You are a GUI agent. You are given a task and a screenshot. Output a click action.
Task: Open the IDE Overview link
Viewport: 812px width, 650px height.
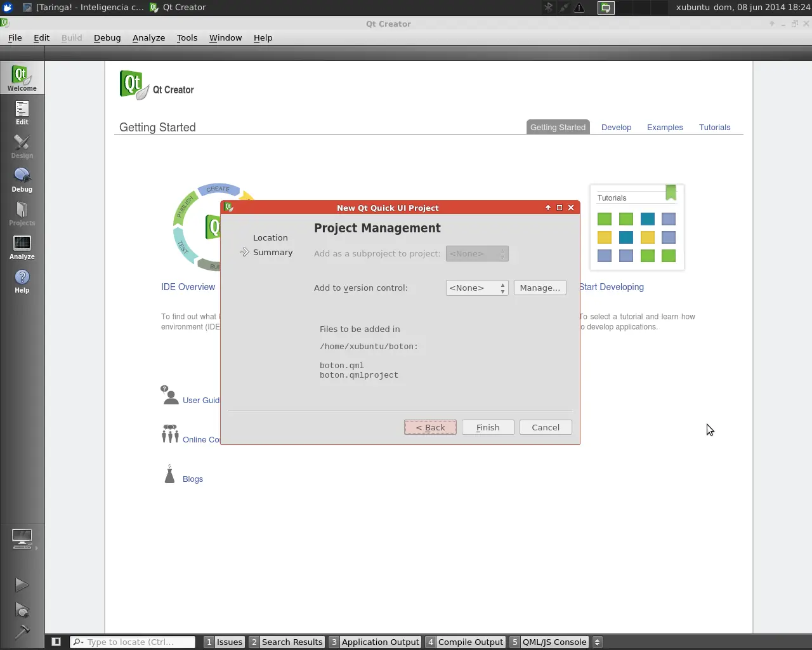click(188, 287)
